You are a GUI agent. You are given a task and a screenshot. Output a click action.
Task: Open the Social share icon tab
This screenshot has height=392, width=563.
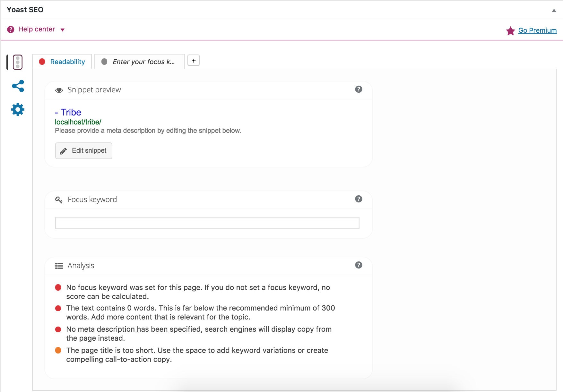[18, 86]
